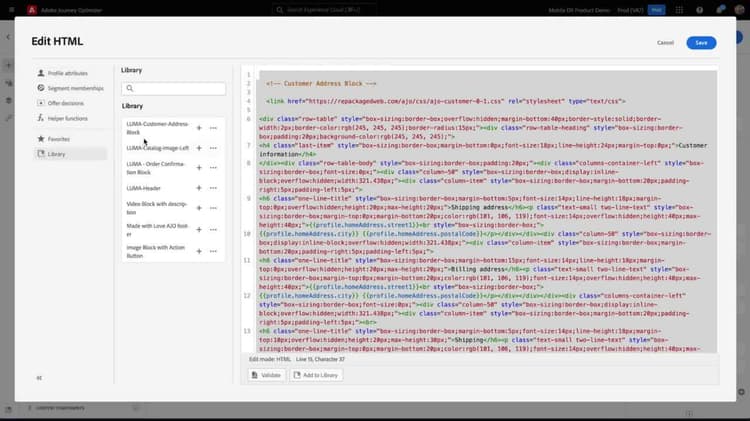750x421 pixels.
Task: Click 'Mobile DX Product Demo' organization name
Action: point(579,10)
